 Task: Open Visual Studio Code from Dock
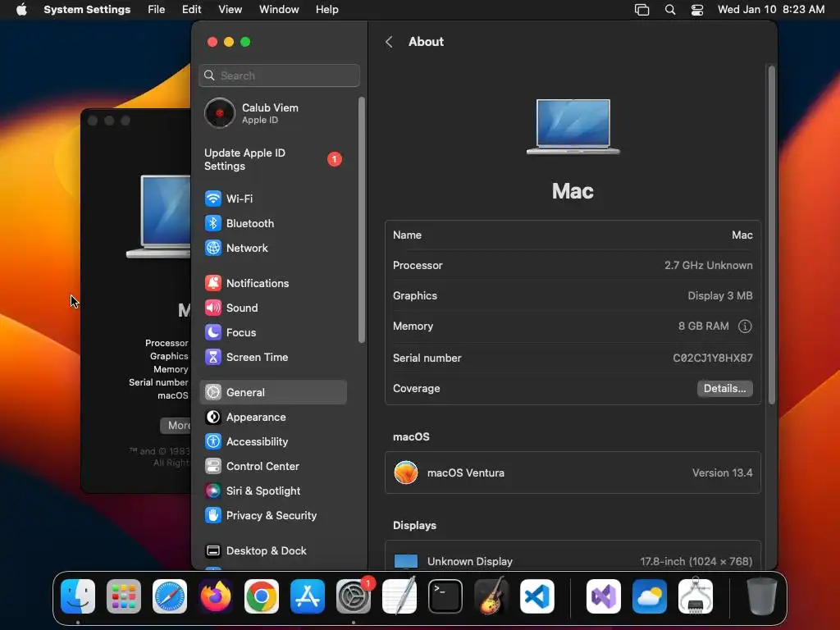(536, 596)
